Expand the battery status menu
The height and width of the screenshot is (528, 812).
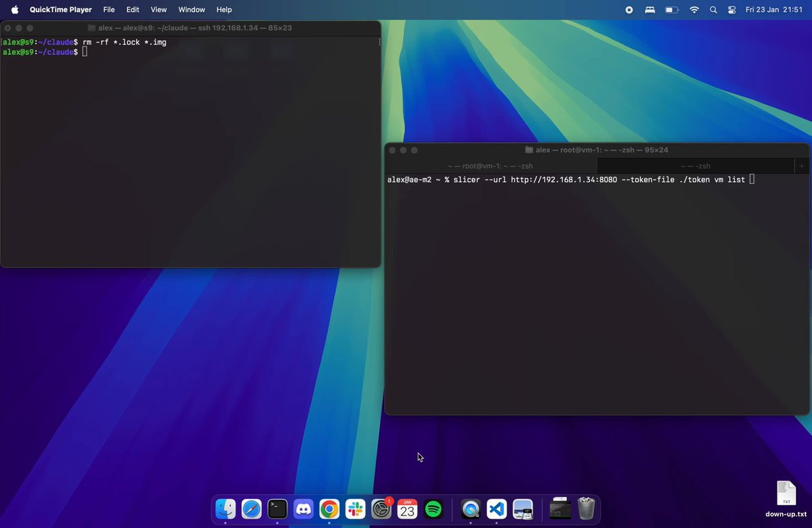672,10
